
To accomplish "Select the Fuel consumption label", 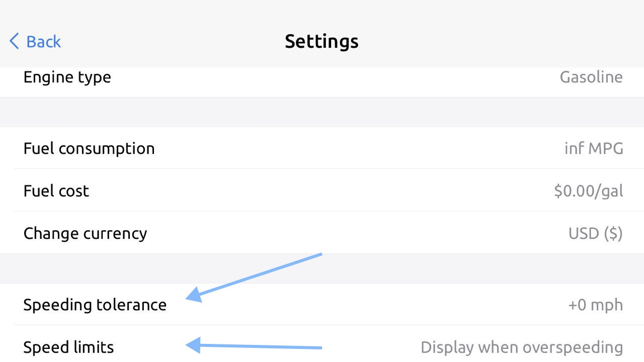I will 89,149.
